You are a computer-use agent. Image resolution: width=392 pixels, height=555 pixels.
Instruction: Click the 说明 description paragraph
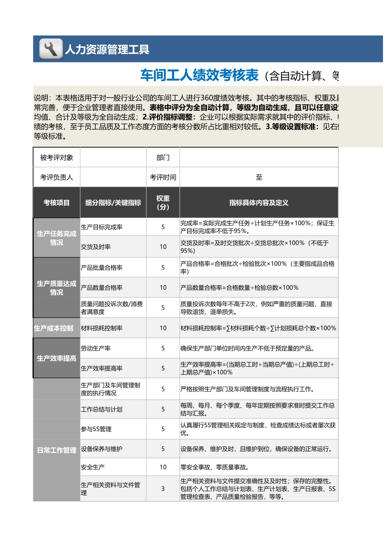tap(187, 117)
